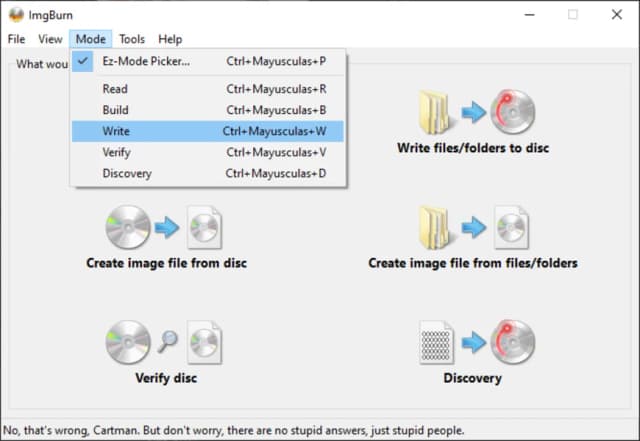Choose Build from Mode menu

(x=208, y=110)
